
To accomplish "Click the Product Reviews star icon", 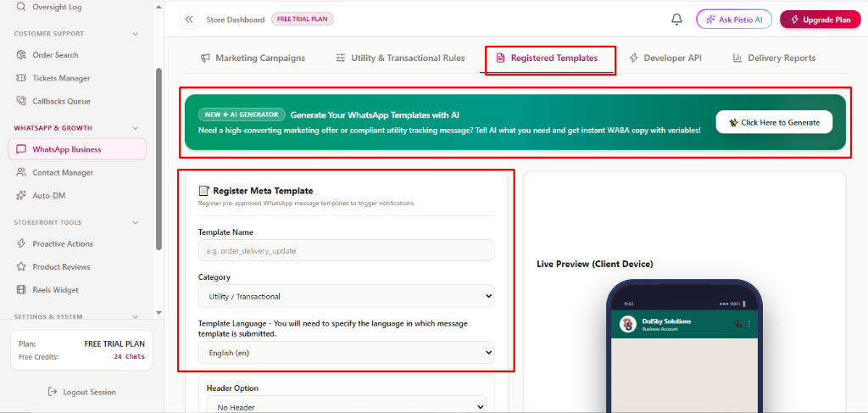I will pyautogui.click(x=21, y=267).
